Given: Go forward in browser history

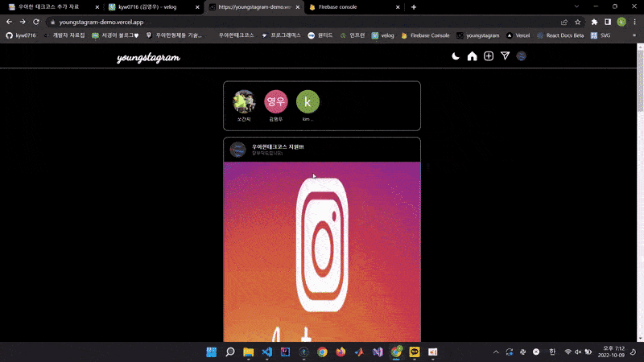Looking at the screenshot, I should tap(23, 22).
